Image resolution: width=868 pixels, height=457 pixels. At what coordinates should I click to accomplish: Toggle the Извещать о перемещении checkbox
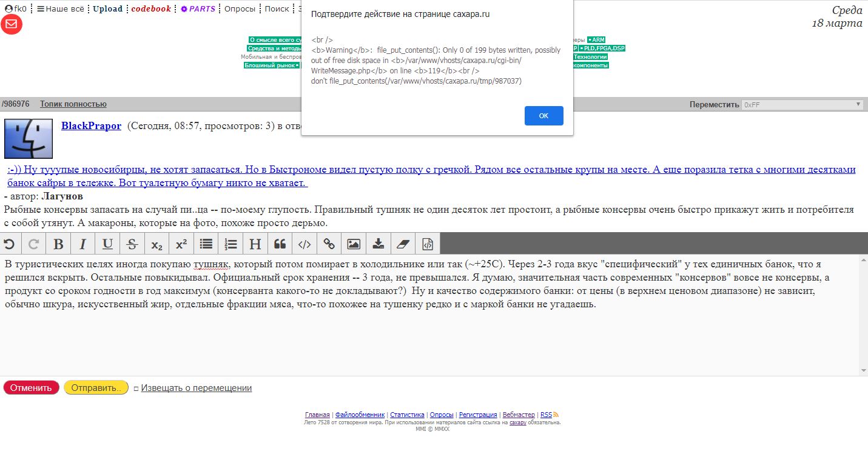pos(136,388)
